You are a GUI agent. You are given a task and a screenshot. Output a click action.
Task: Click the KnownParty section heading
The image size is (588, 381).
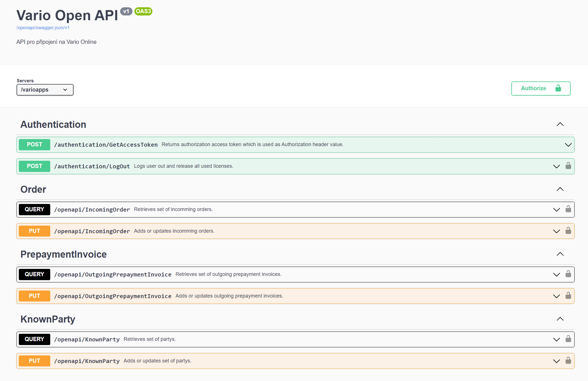pos(48,319)
